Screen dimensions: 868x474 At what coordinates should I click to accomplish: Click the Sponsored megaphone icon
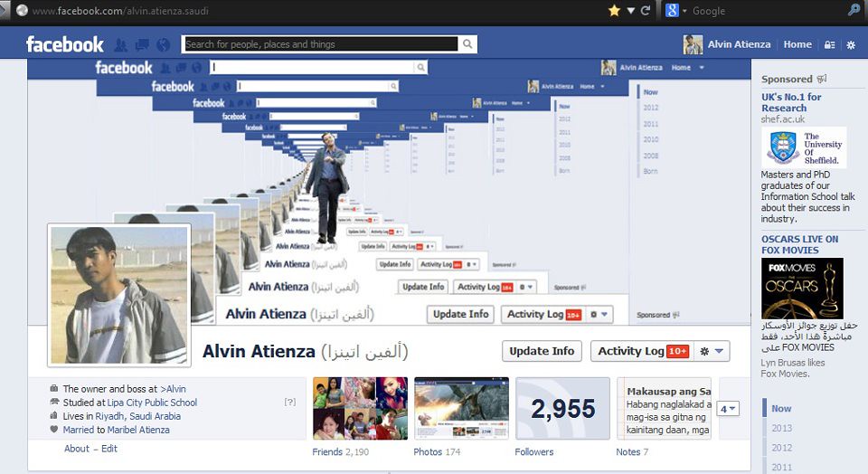[x=822, y=79]
